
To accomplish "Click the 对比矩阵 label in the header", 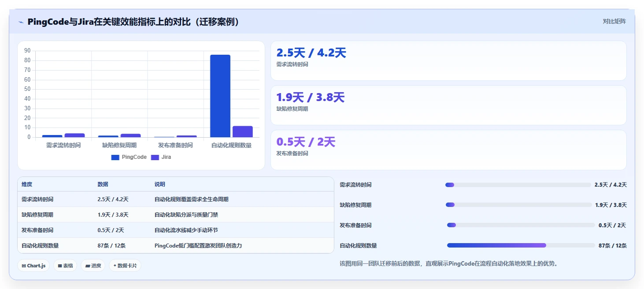I will click(x=614, y=21).
